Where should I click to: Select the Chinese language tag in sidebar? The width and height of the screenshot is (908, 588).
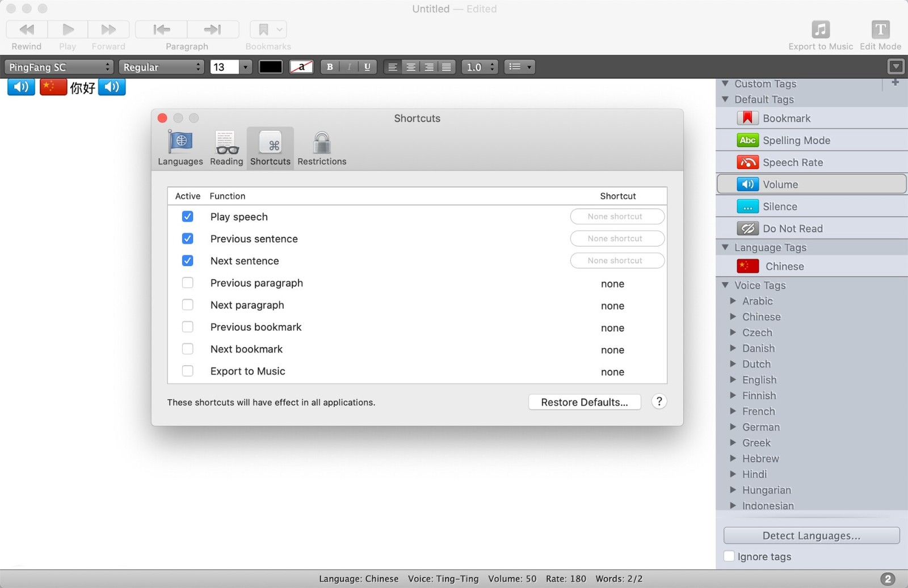click(812, 266)
